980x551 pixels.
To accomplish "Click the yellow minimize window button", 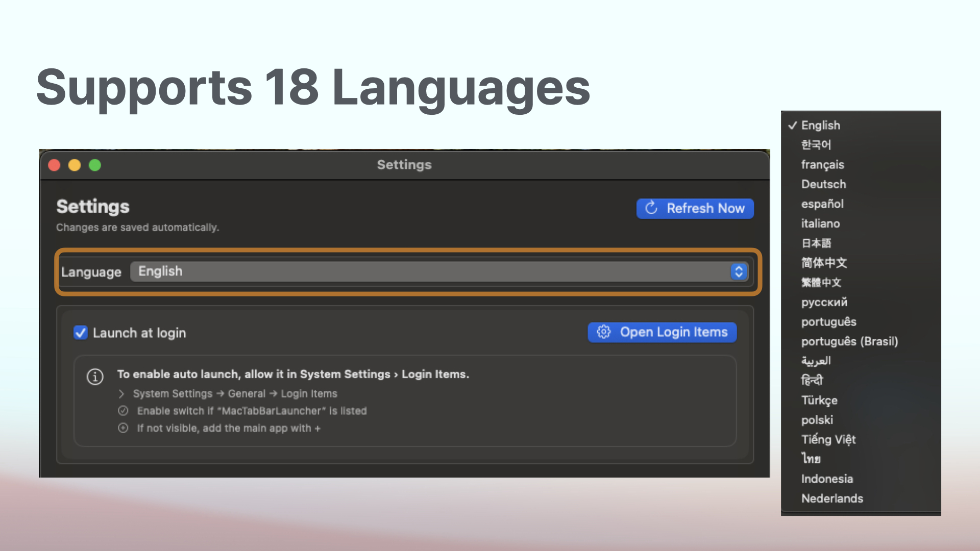I will (75, 165).
